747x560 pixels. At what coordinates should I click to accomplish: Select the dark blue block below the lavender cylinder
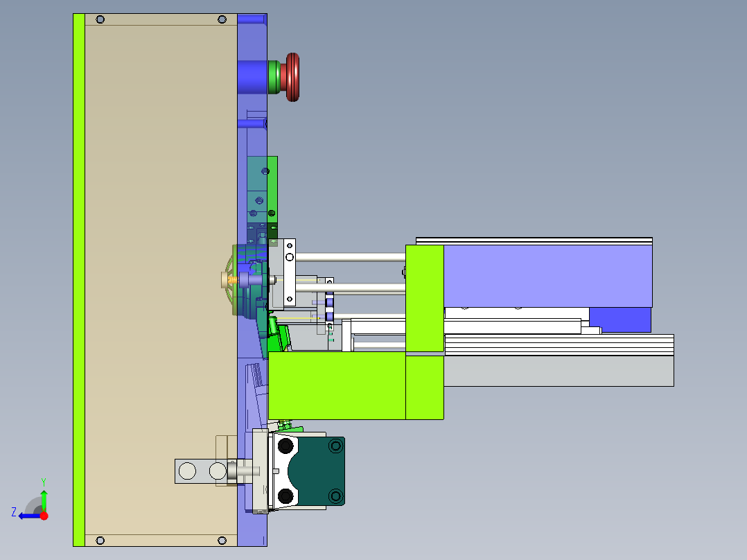coord(619,320)
